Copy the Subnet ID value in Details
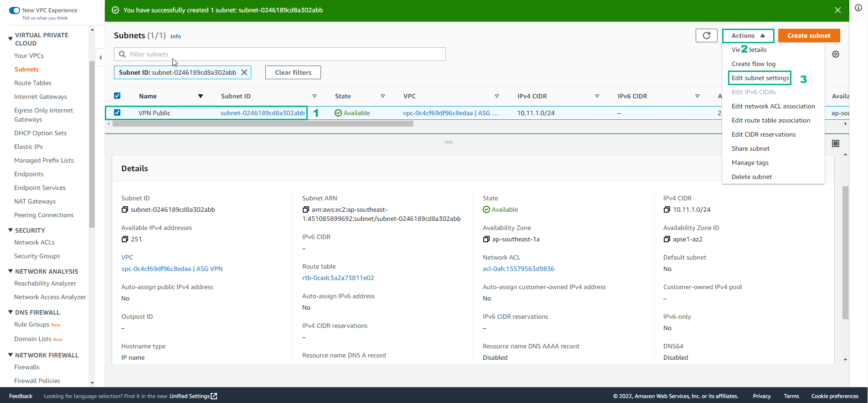 [125, 209]
